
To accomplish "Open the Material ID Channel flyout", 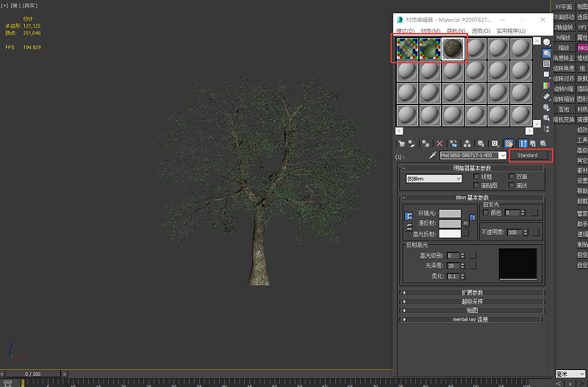I will pyautogui.click(x=495, y=143).
